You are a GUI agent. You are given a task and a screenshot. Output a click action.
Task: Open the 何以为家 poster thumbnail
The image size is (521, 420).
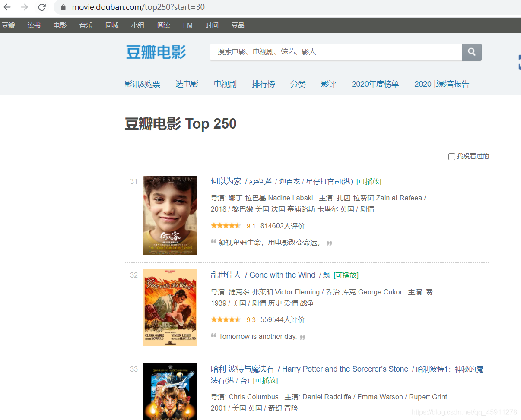click(170, 215)
